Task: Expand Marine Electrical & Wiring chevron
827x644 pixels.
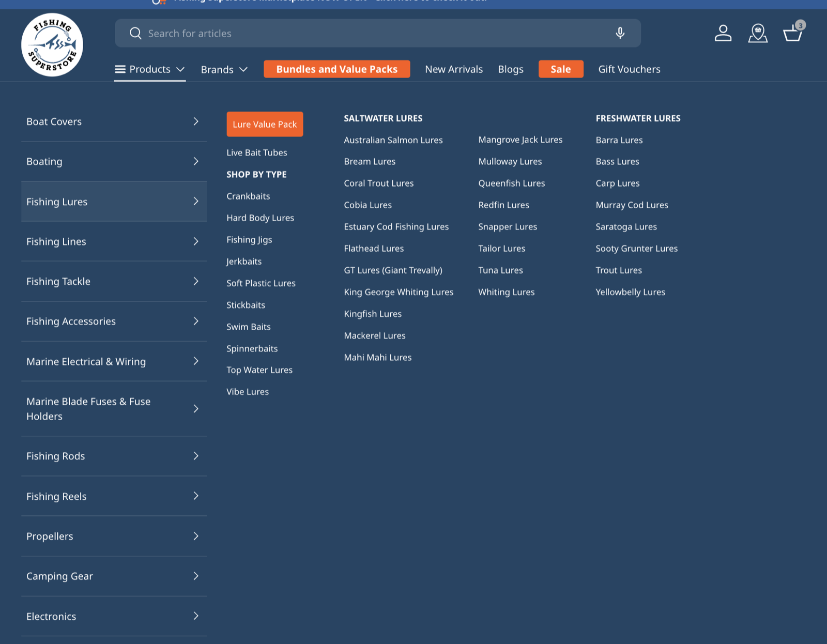Action: coord(196,361)
